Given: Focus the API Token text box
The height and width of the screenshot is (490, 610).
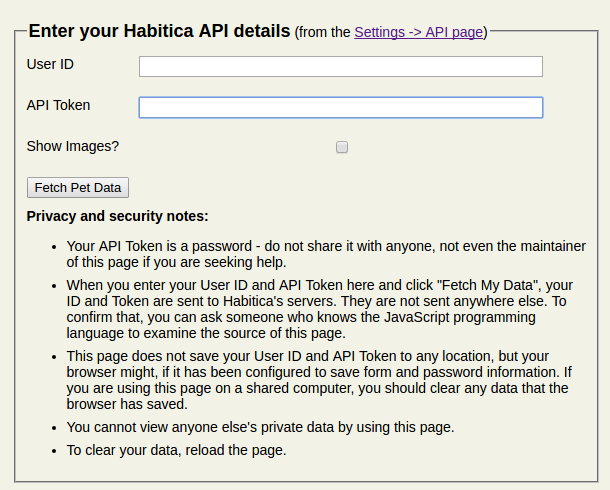Looking at the screenshot, I should tap(340, 107).
